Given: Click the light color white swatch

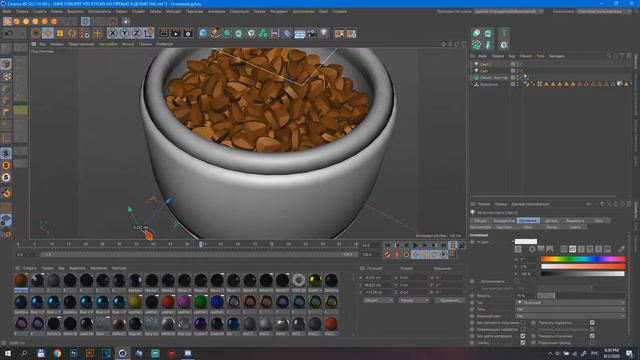Looking at the screenshot, I should 526,241.
